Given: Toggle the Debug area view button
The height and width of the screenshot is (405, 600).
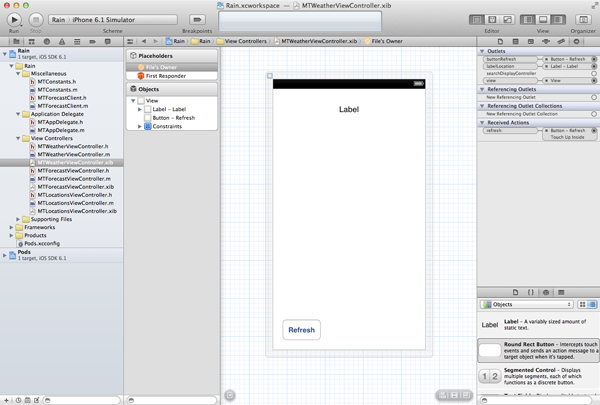Looking at the screenshot, I should 543,20.
